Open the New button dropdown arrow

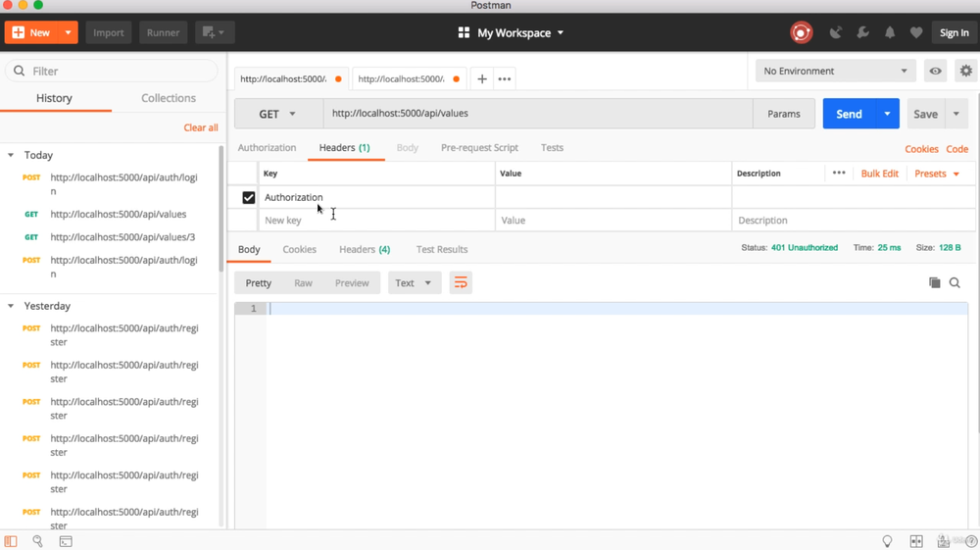pyautogui.click(x=68, y=32)
